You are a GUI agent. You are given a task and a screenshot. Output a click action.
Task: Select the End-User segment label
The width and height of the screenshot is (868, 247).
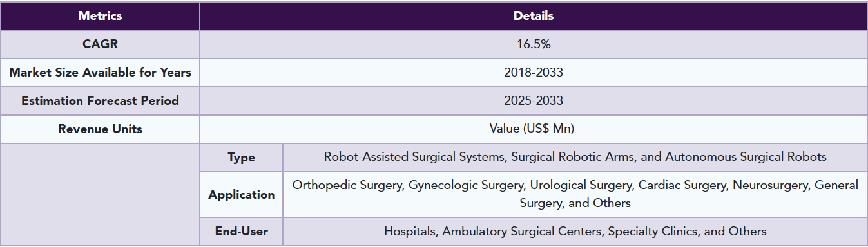pos(241,232)
